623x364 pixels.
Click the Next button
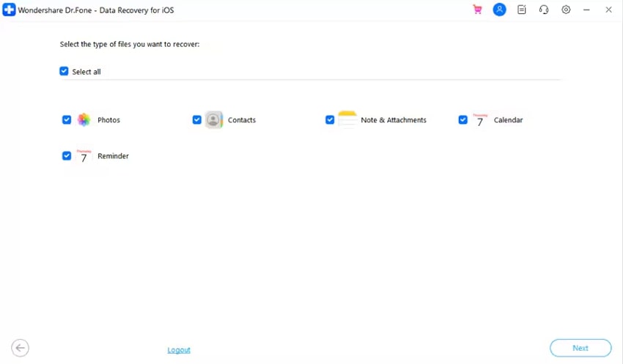pyautogui.click(x=580, y=348)
